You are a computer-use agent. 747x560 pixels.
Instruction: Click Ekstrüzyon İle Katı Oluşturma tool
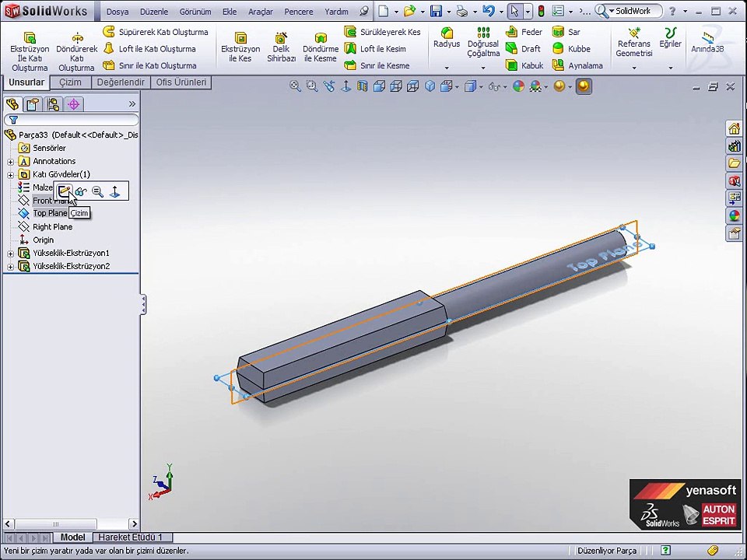coord(30,51)
